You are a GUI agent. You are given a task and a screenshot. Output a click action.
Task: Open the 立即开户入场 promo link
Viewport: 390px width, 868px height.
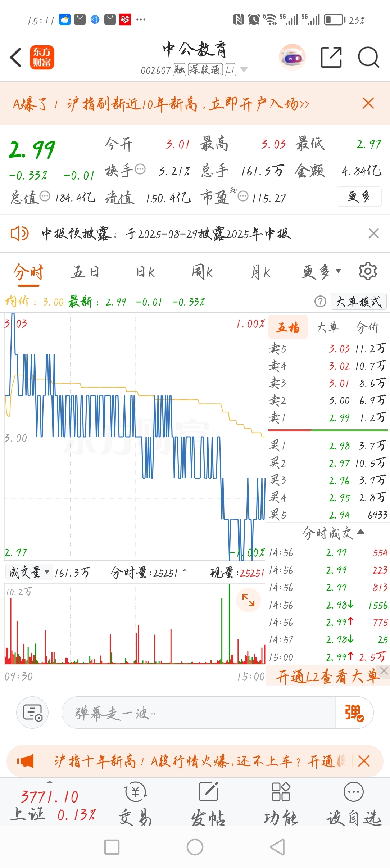[x=259, y=104]
